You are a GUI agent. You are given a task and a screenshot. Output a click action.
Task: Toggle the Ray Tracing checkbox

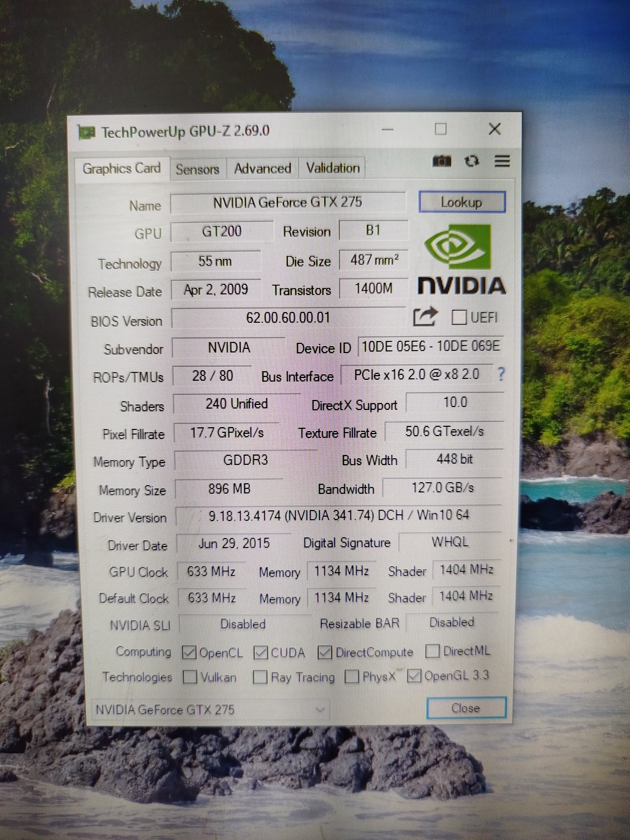coord(260,677)
